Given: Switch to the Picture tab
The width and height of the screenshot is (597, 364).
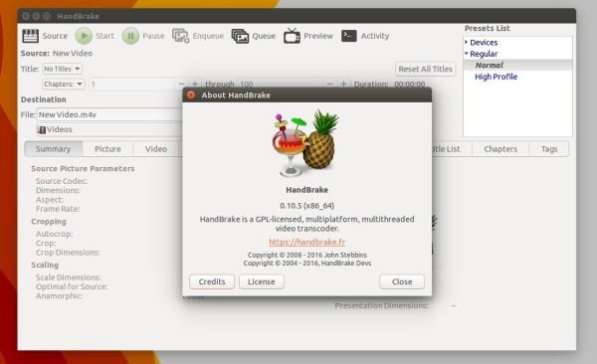Looking at the screenshot, I should (107, 149).
